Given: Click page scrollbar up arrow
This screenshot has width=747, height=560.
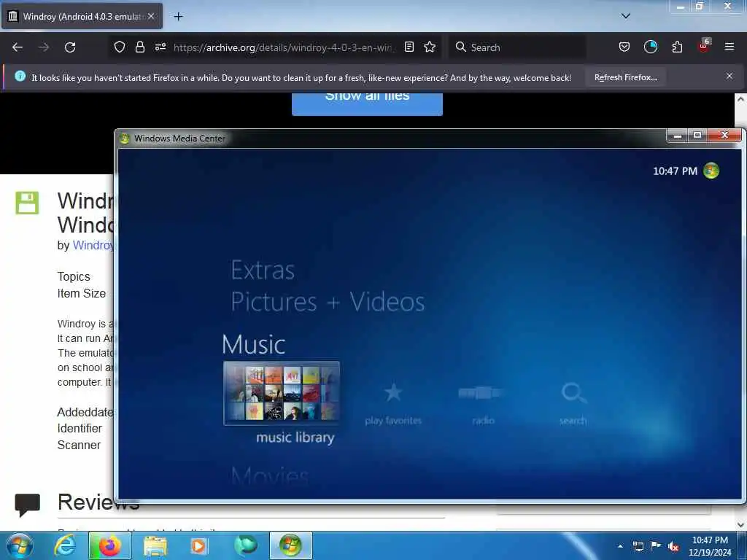Looking at the screenshot, I should (740, 99).
